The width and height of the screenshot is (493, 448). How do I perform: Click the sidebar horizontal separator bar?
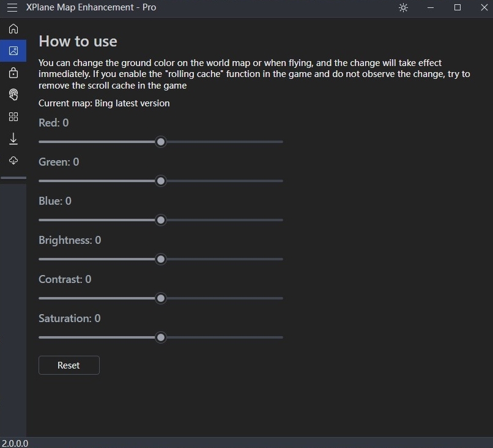coord(13,178)
